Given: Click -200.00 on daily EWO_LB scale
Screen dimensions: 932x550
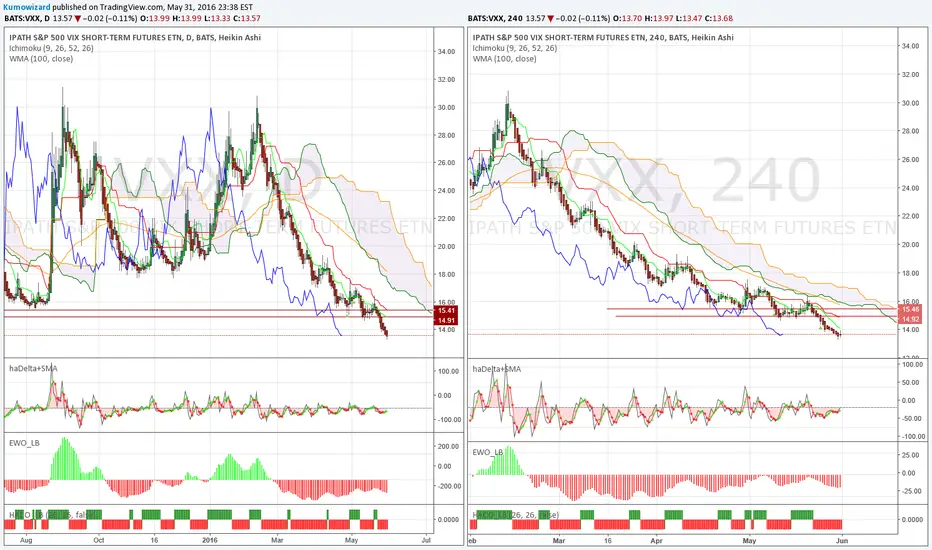Looking at the screenshot, I should [x=447, y=486].
